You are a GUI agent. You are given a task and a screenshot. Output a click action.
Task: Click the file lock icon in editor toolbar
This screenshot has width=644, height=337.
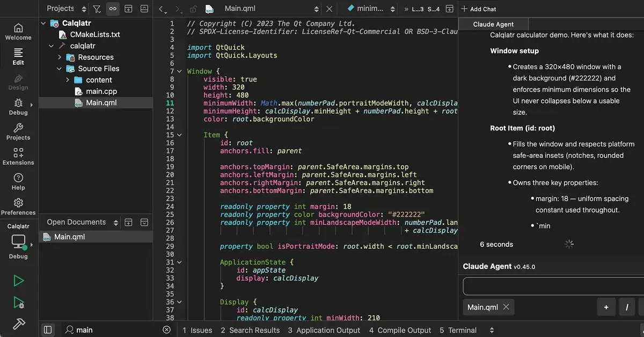click(x=193, y=9)
